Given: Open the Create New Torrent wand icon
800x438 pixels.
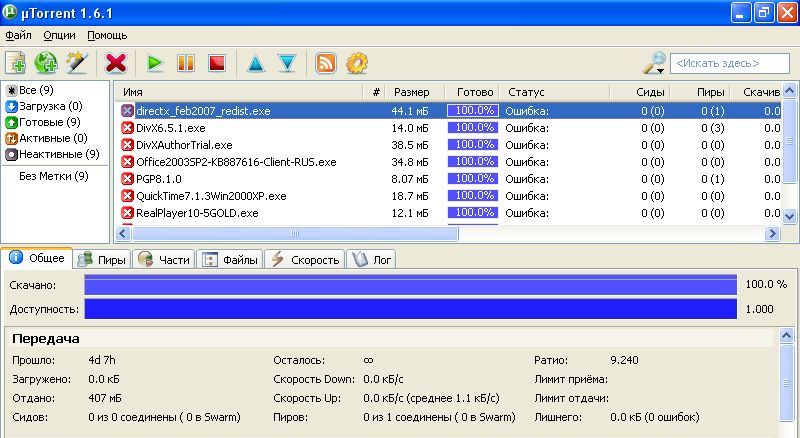Looking at the screenshot, I should [77, 63].
